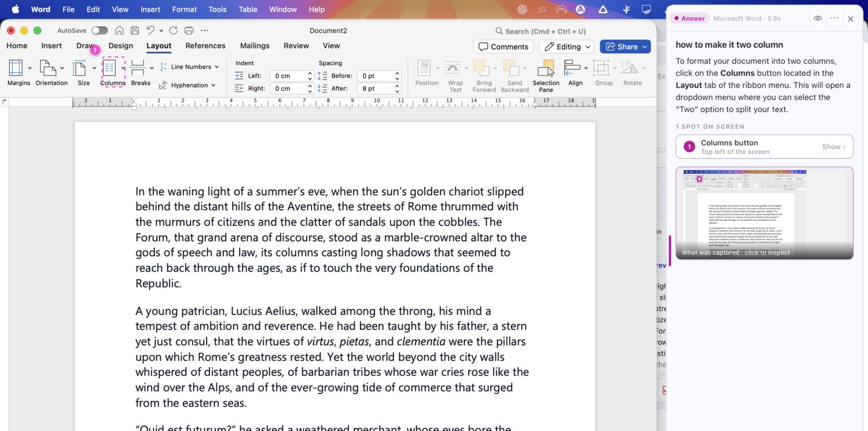The width and height of the screenshot is (868, 431).
Task: Open the more options ellipsis in title bar
Action: point(204,31)
